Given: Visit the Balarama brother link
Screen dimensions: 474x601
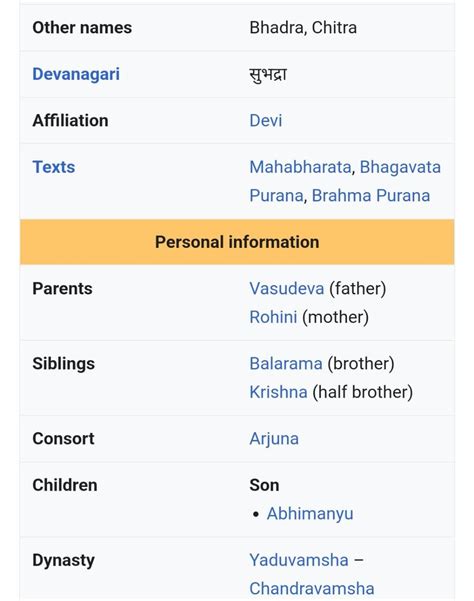Looking at the screenshot, I should pyautogui.click(x=286, y=363).
